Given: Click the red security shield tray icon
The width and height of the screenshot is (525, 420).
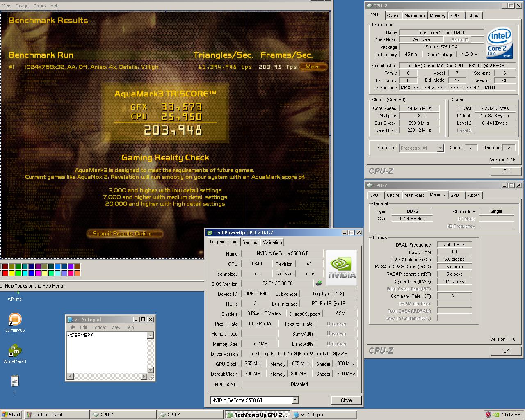Looking at the screenshot, I should [488, 415].
